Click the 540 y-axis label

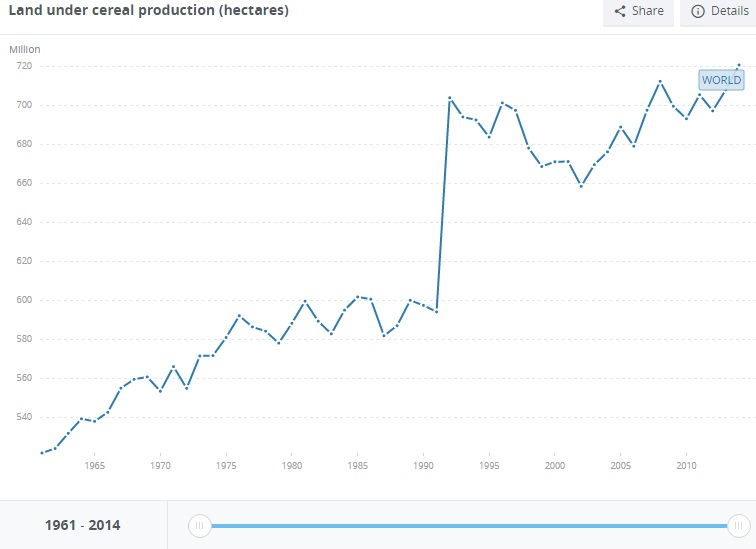24,417
